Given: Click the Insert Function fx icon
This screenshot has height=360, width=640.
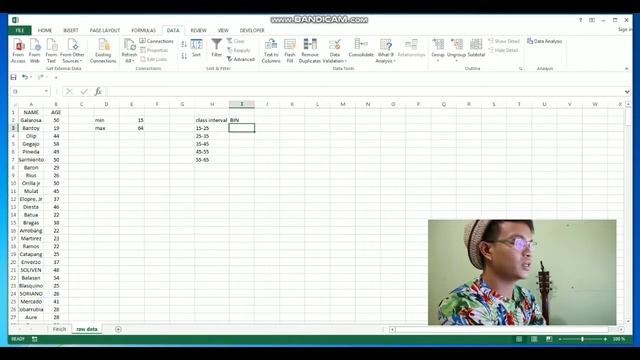Looking at the screenshot, I should 98,91.
